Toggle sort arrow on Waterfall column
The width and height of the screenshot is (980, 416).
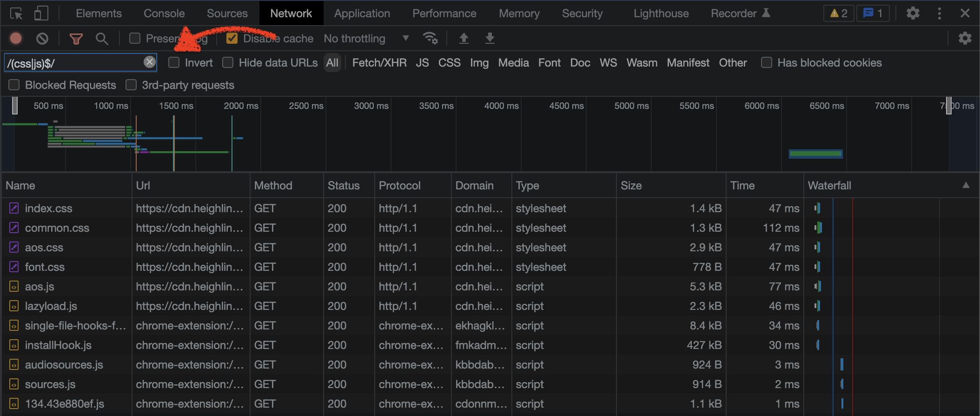966,185
